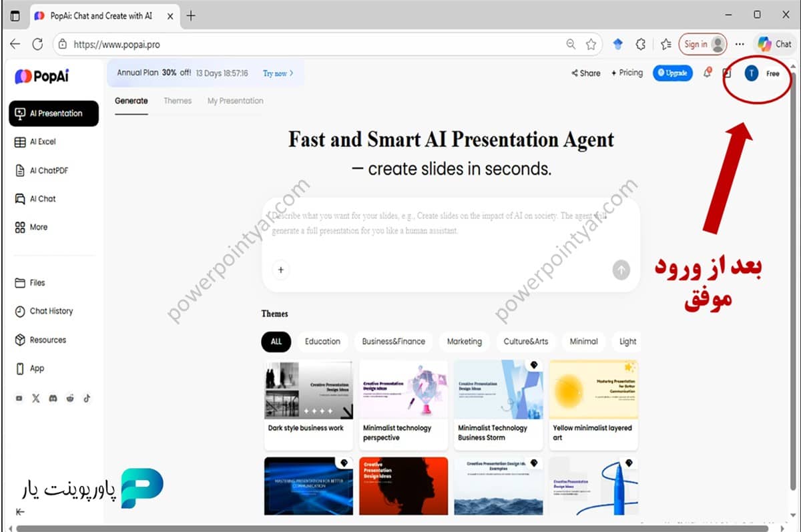Expand the More menu in the sidebar
The image size is (801, 532).
coord(38,228)
